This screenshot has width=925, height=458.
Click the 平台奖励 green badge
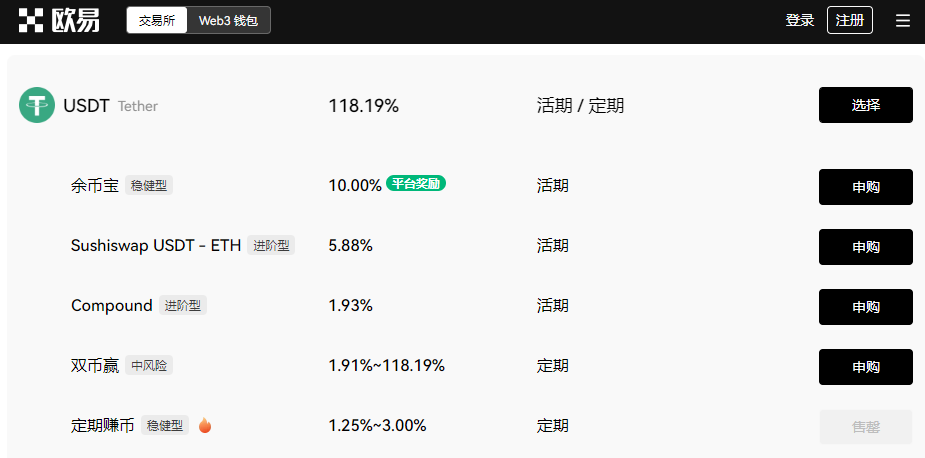pyautogui.click(x=416, y=184)
